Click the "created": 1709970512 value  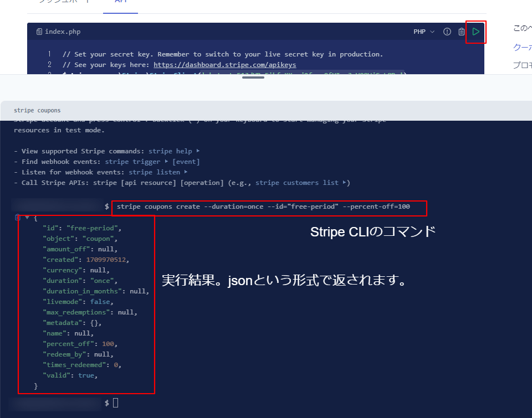click(106, 260)
